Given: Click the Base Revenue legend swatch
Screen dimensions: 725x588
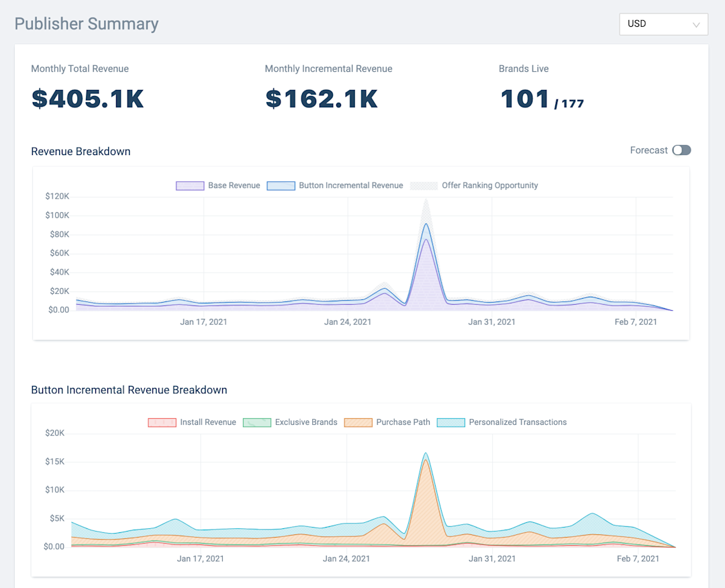Looking at the screenshot, I should pos(190,186).
